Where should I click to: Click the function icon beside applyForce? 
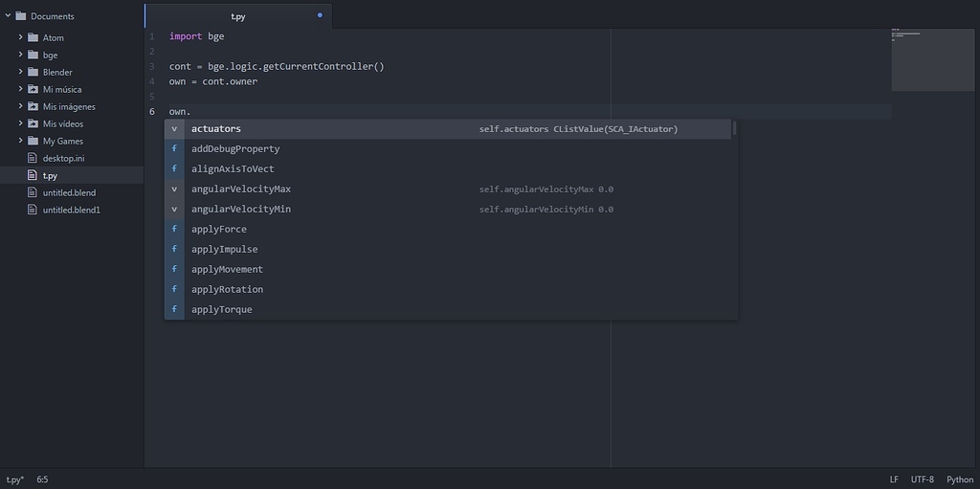174,229
